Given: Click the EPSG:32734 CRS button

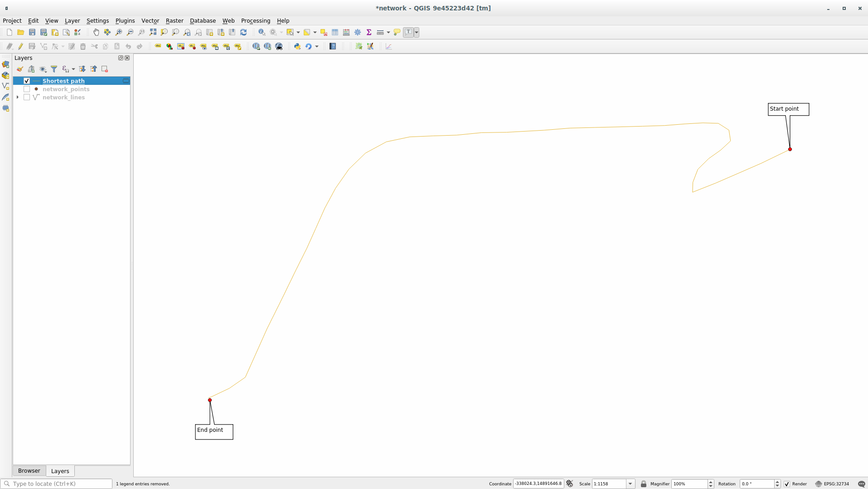Looking at the screenshot, I should pyautogui.click(x=832, y=484).
